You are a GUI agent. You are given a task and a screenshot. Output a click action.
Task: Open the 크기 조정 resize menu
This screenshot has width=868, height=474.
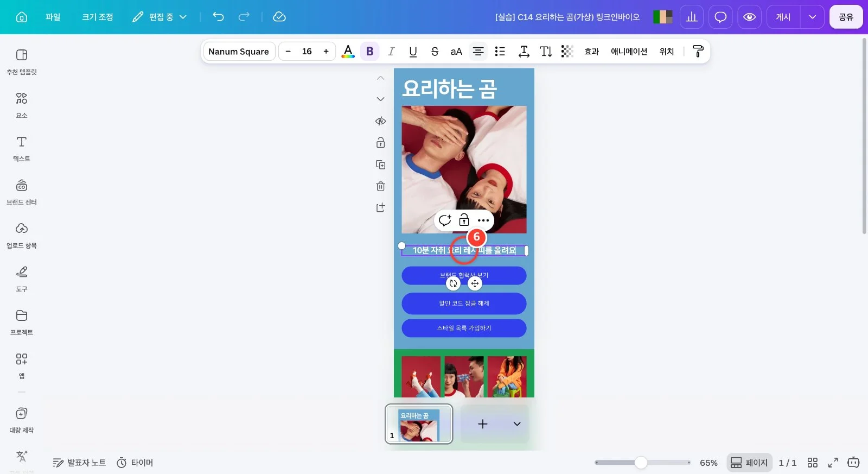pos(98,17)
